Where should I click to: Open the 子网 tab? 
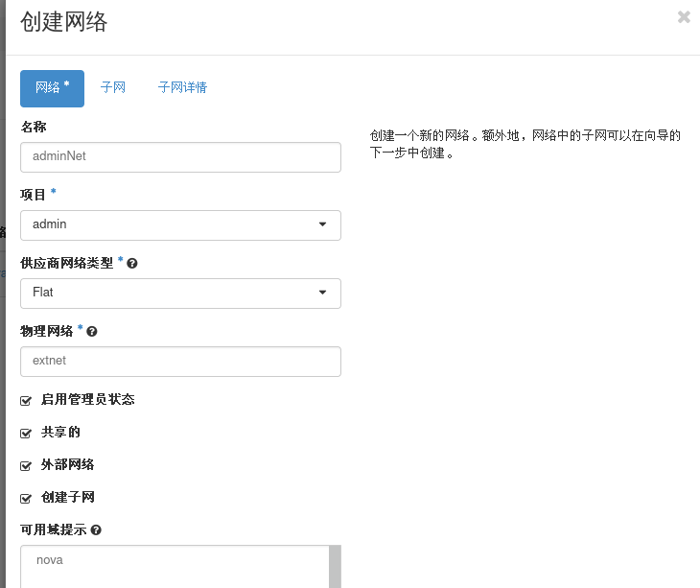113,87
